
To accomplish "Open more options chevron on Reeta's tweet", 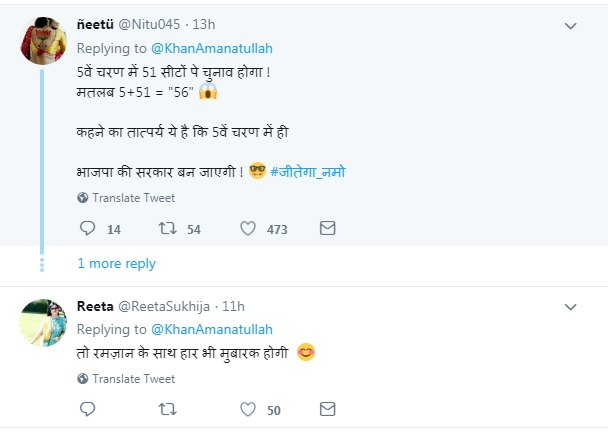I will (x=571, y=307).
